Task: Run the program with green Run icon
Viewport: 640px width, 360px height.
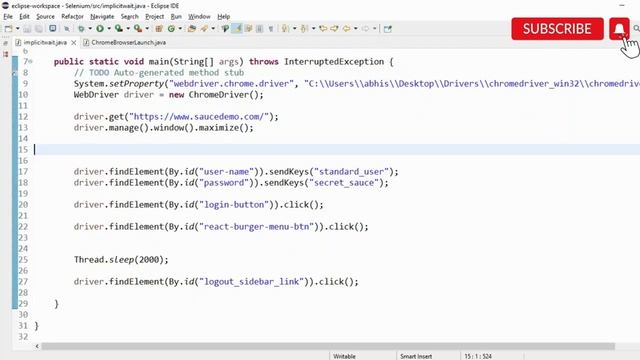Action: [x=100, y=29]
